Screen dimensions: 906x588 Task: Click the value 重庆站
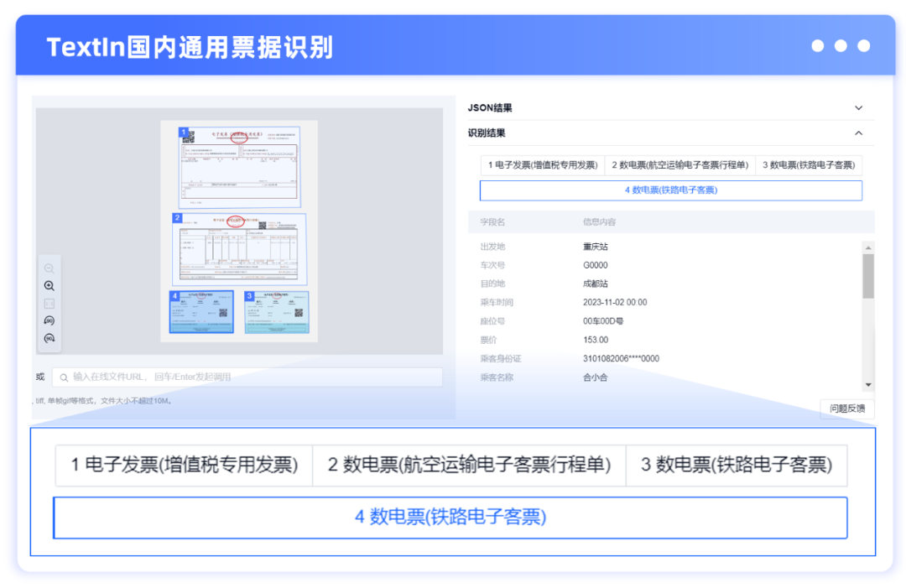click(595, 247)
